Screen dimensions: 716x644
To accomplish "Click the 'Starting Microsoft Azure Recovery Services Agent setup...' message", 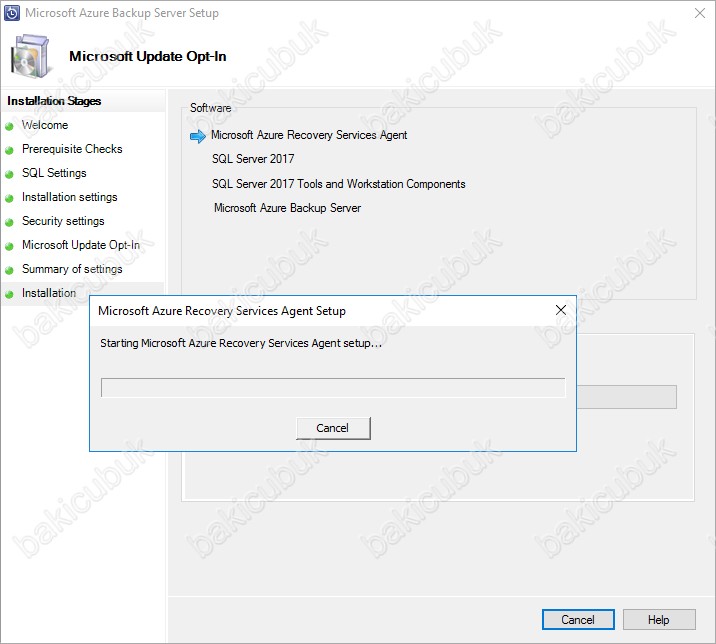I will click(241, 343).
